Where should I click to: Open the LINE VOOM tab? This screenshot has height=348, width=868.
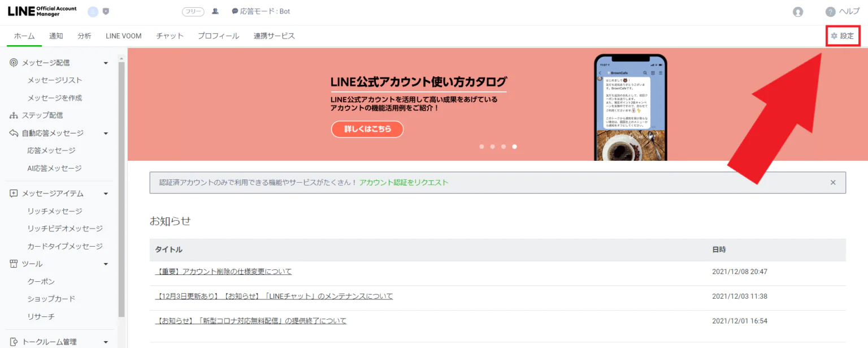[x=123, y=36]
